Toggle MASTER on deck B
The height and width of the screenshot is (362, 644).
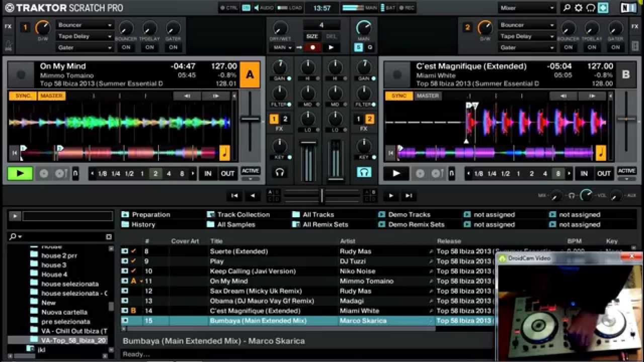click(428, 96)
